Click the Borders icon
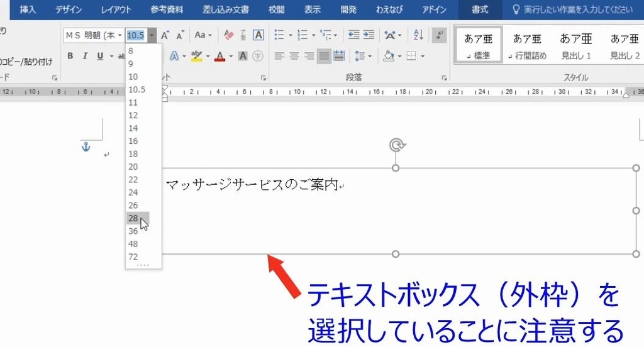The width and height of the screenshot is (644, 347). pyautogui.click(x=411, y=56)
